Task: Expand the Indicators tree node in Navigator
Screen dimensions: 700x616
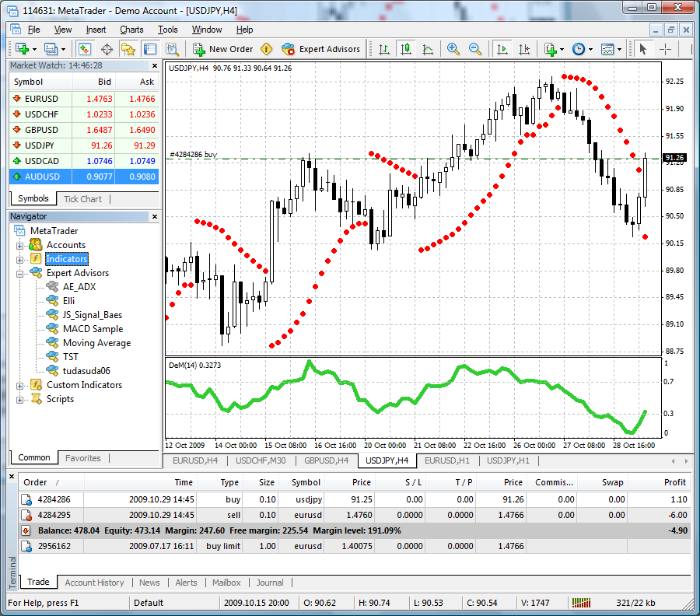Action: (x=19, y=259)
